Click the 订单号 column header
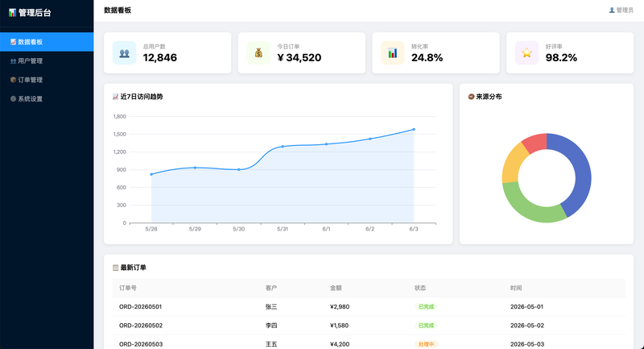 pyautogui.click(x=128, y=288)
